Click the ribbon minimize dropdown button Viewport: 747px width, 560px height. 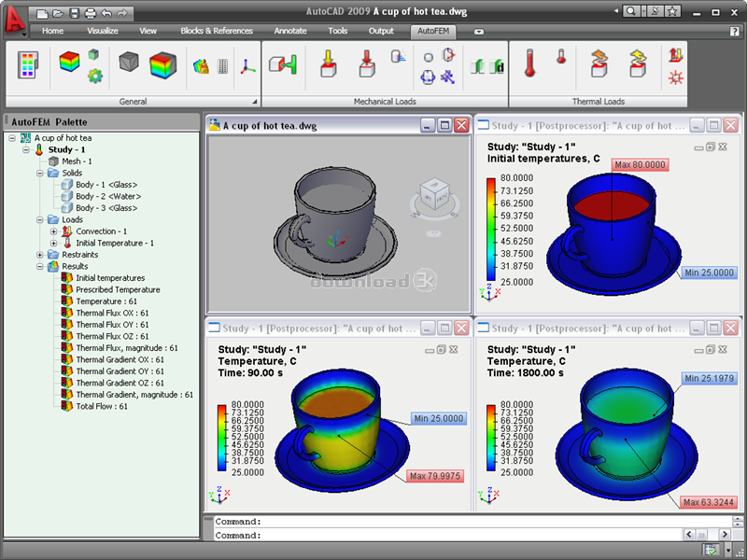coord(479,32)
